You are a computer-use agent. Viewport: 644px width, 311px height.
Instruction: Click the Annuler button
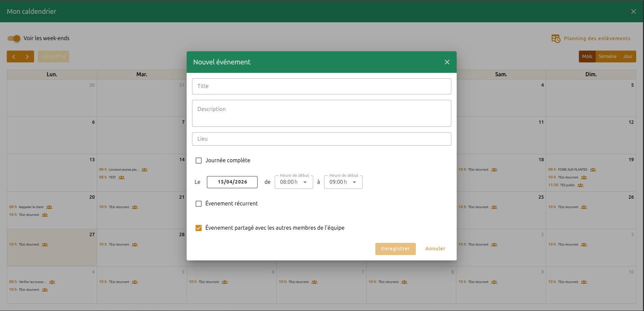point(435,249)
